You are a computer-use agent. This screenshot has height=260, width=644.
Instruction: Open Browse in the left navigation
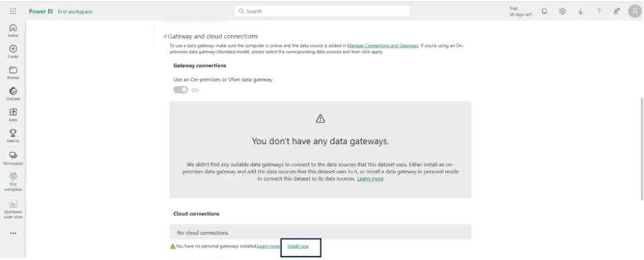click(13, 73)
